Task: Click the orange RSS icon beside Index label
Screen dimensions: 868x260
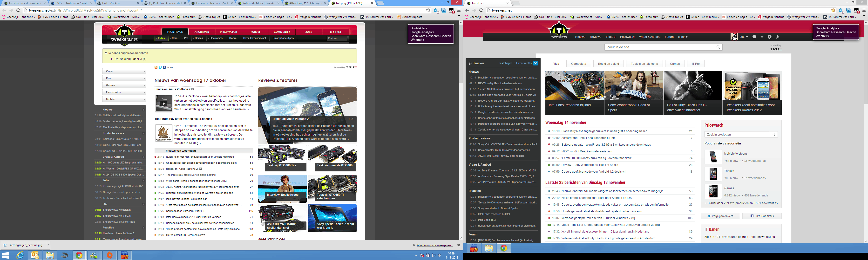Action: (x=156, y=67)
